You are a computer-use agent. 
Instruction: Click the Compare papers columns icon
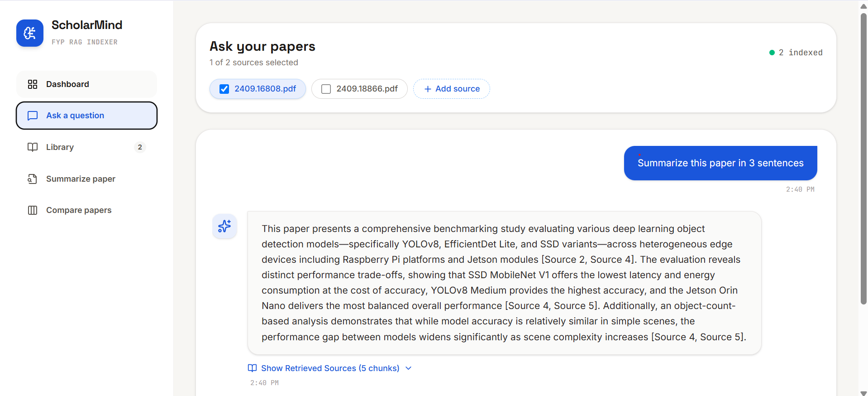coord(33,210)
